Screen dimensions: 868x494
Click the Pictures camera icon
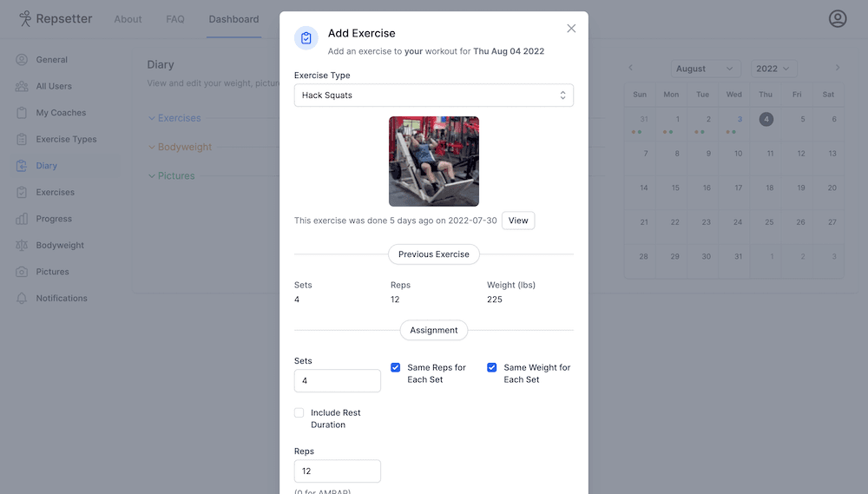pyautogui.click(x=22, y=272)
